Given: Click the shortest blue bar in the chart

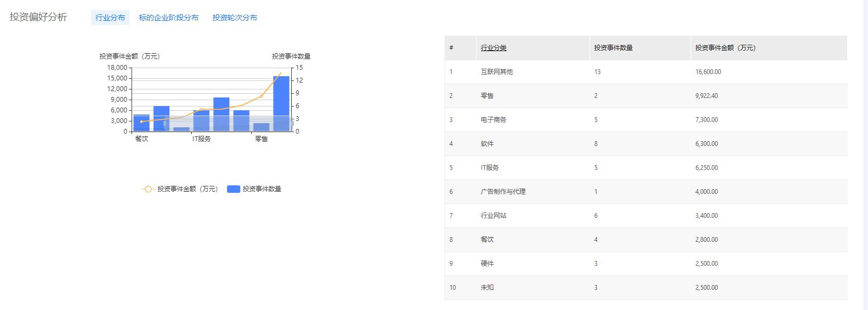Looking at the screenshot, I should [x=182, y=129].
